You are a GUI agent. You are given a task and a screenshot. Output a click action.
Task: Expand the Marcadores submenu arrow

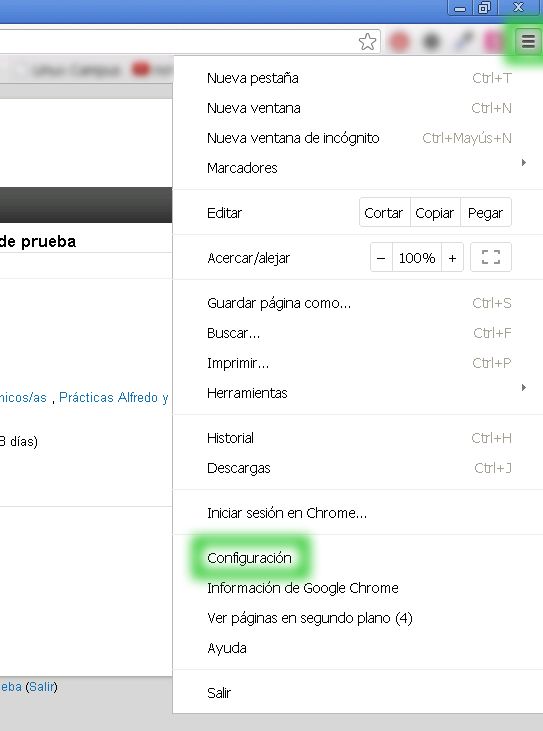pyautogui.click(x=524, y=163)
